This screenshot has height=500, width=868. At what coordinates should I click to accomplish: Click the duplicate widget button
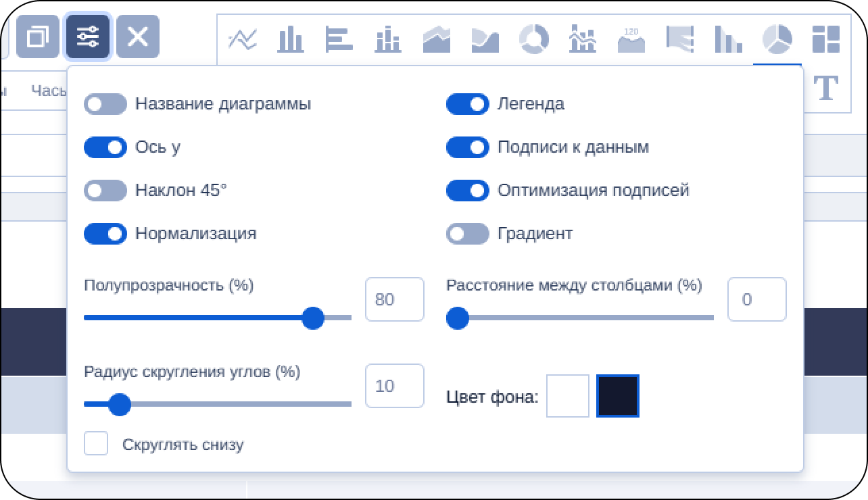[38, 36]
